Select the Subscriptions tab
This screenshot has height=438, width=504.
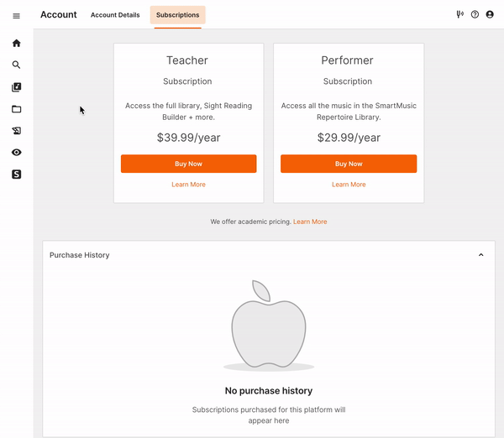pos(177,15)
